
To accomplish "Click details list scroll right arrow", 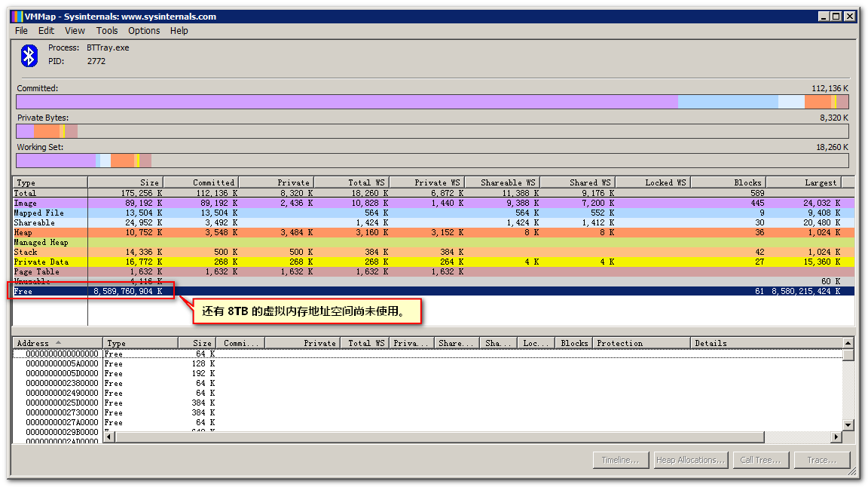I will click(836, 437).
